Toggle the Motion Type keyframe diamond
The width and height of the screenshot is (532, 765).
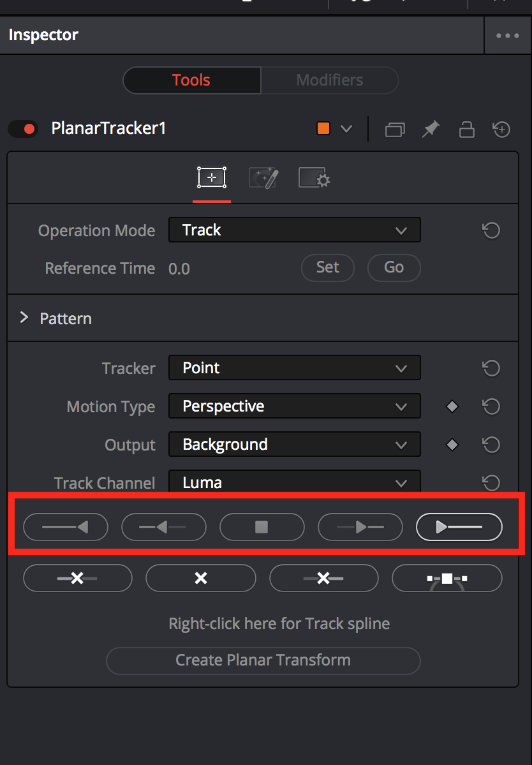[x=452, y=406]
